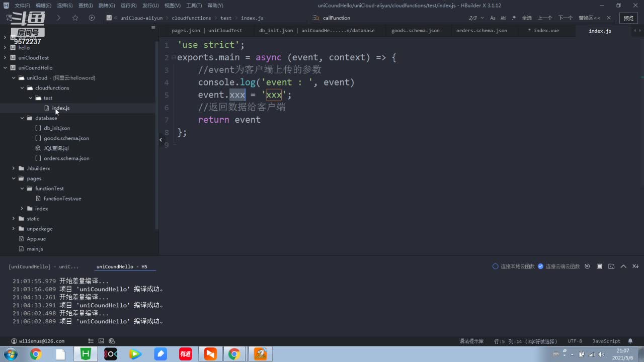Open the 编辑(E) menu
Viewport: 644px width, 362px height.
click(44, 6)
